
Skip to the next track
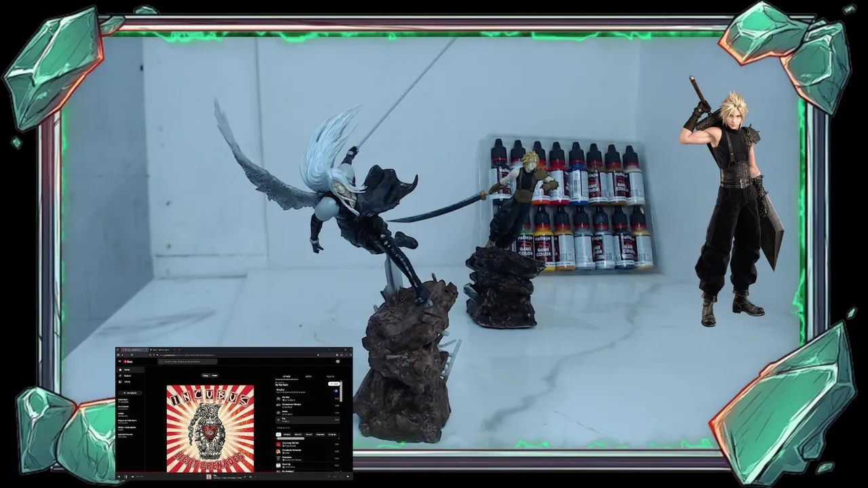(x=132, y=477)
